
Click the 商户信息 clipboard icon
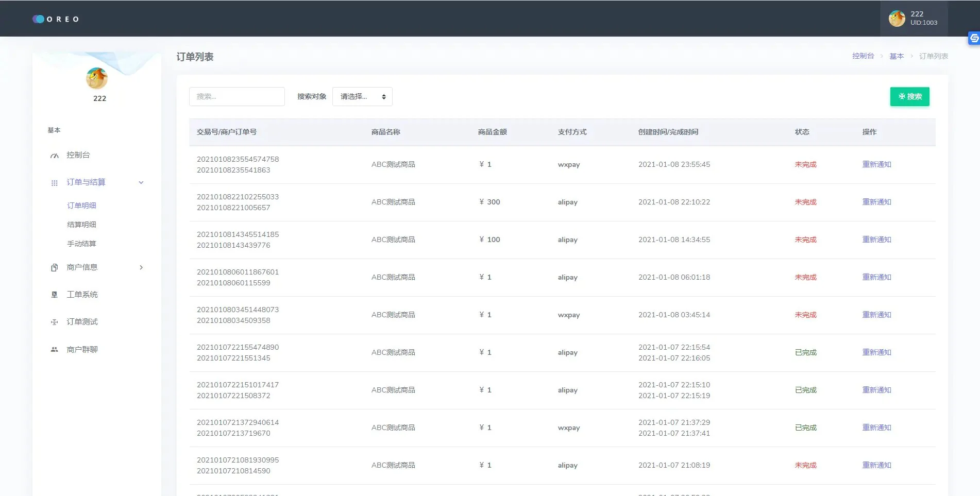pyautogui.click(x=54, y=267)
